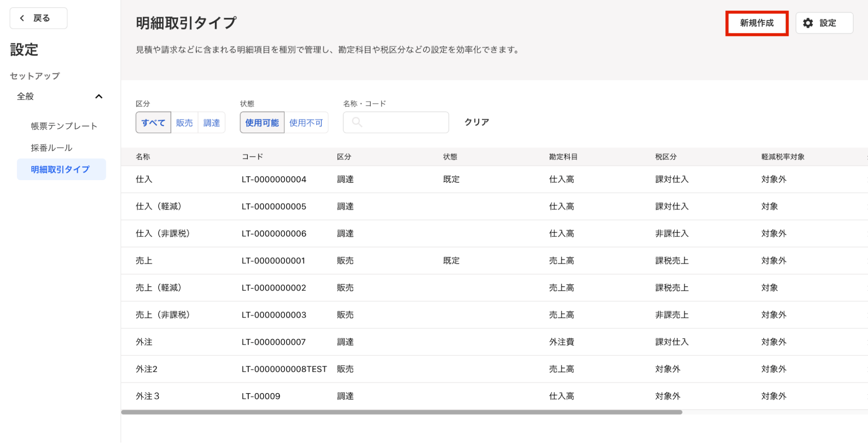Image resolution: width=868 pixels, height=443 pixels.
Task: Click 仕入高 in the 外注３ row
Action: coord(561,396)
